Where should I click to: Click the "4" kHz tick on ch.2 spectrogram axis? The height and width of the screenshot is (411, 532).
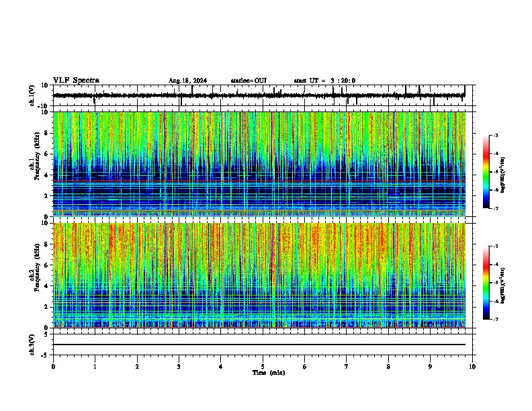pyautogui.click(x=47, y=286)
